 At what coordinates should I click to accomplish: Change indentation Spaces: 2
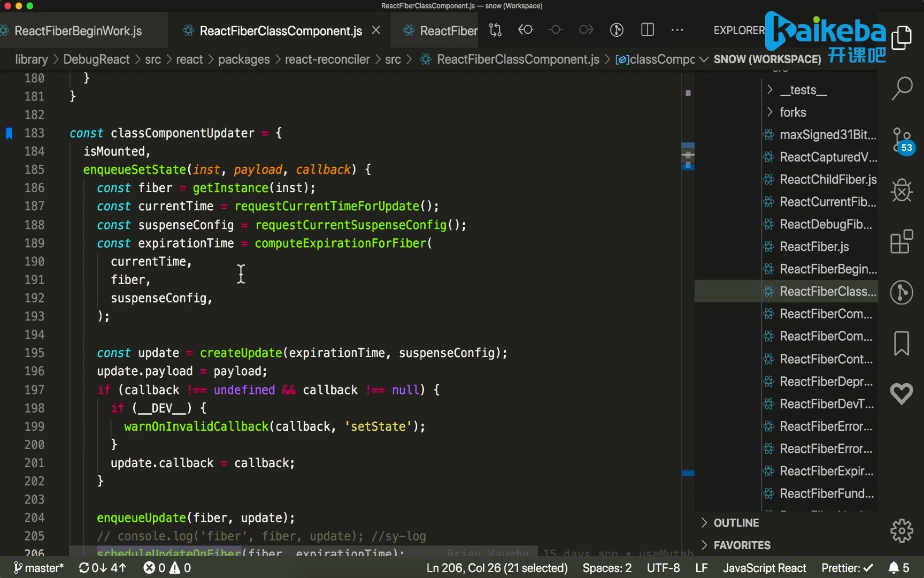click(607, 568)
